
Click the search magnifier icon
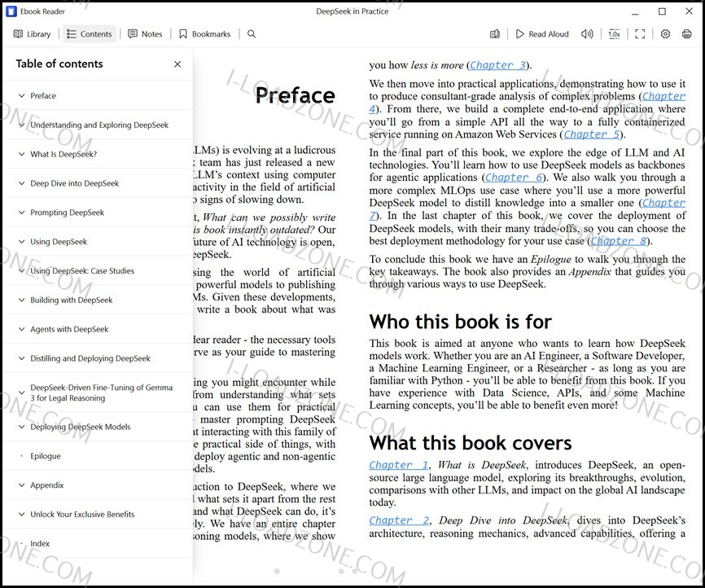coord(252,34)
